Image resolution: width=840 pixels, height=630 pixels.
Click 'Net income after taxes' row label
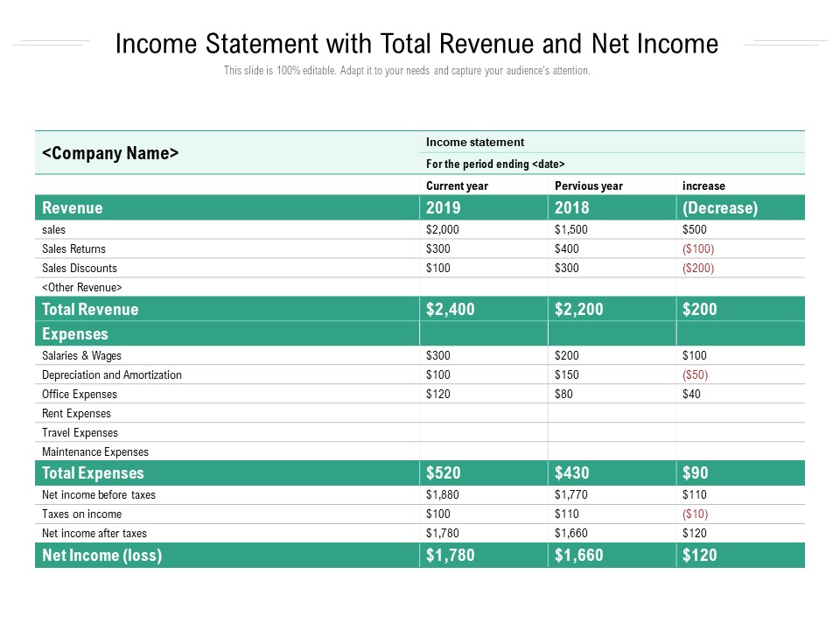tap(94, 534)
